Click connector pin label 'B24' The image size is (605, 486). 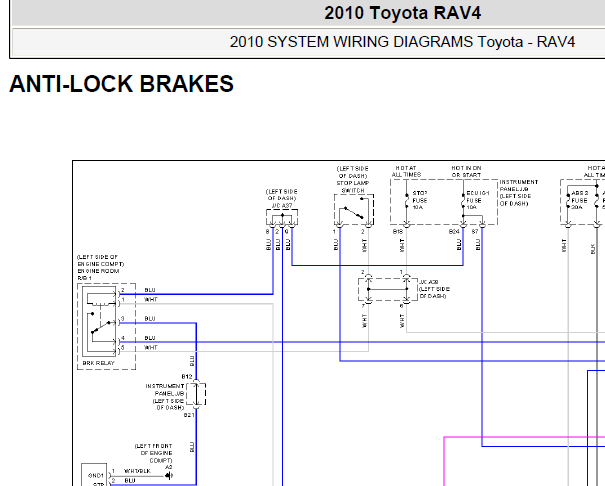pos(454,231)
